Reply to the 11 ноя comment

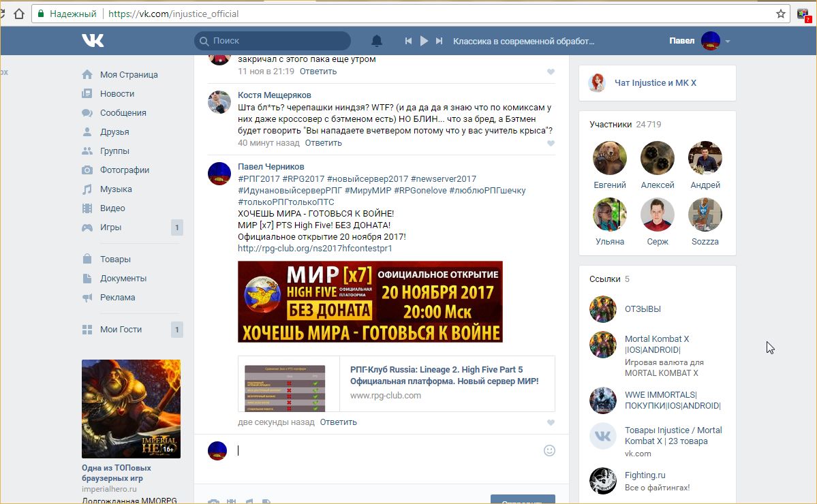tap(318, 72)
